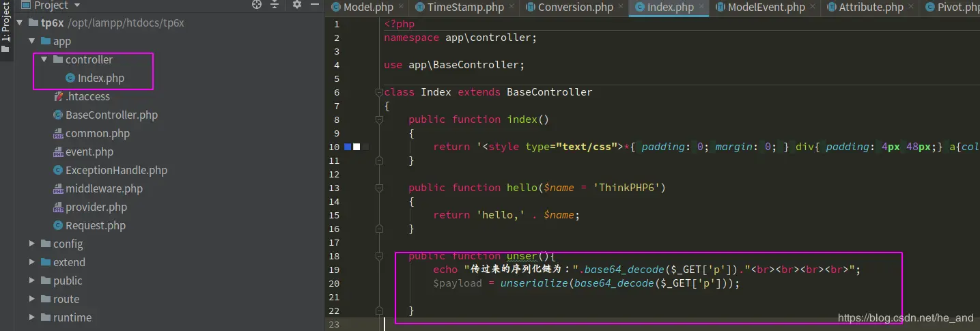Collapse the controller folder arrow

[x=44, y=60]
